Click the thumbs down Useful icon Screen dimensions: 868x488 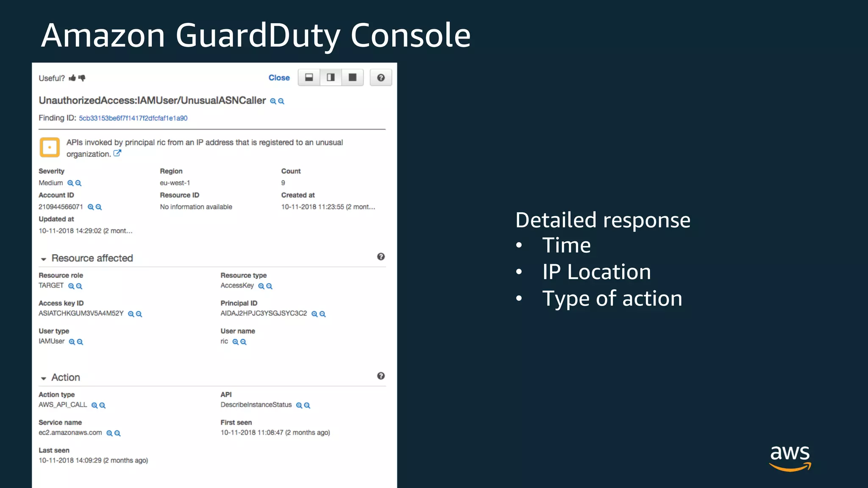(82, 78)
